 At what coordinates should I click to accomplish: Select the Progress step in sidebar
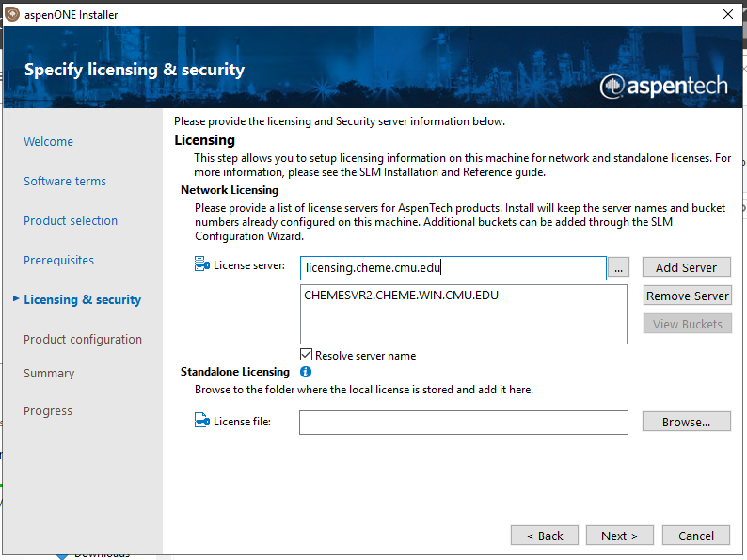(x=48, y=411)
